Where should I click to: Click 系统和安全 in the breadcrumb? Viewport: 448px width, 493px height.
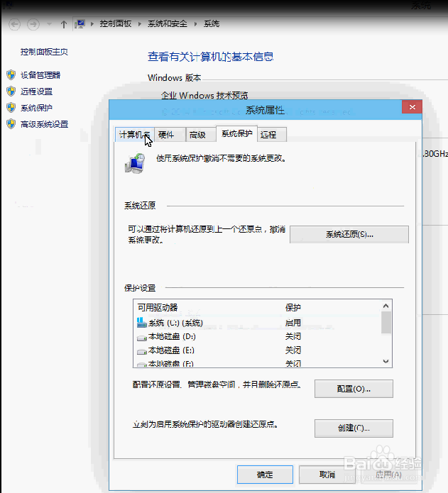(x=168, y=24)
